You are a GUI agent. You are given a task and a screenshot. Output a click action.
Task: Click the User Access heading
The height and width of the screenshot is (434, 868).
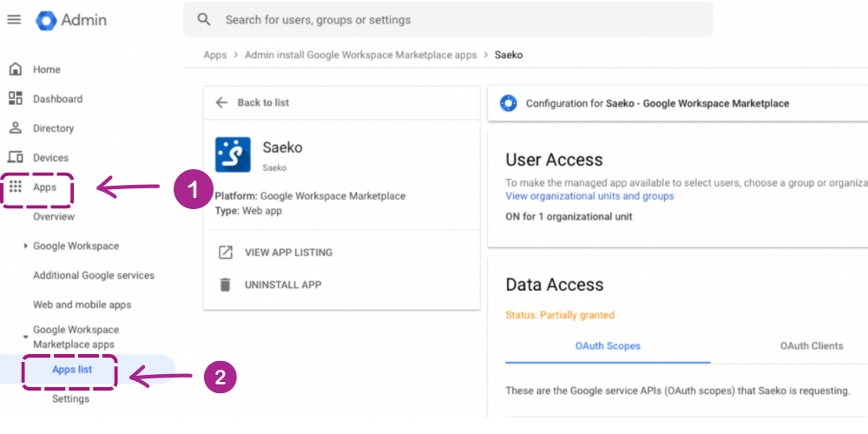click(x=554, y=160)
